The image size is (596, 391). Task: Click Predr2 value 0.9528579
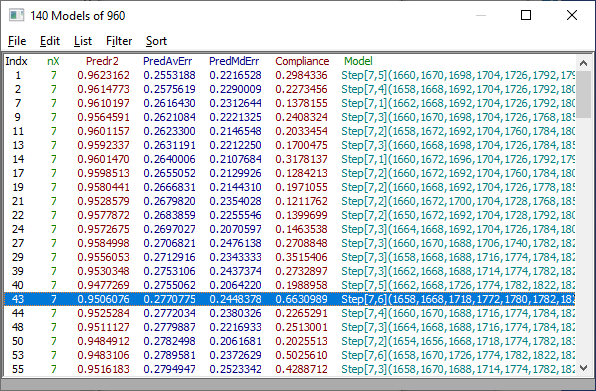[103, 201]
